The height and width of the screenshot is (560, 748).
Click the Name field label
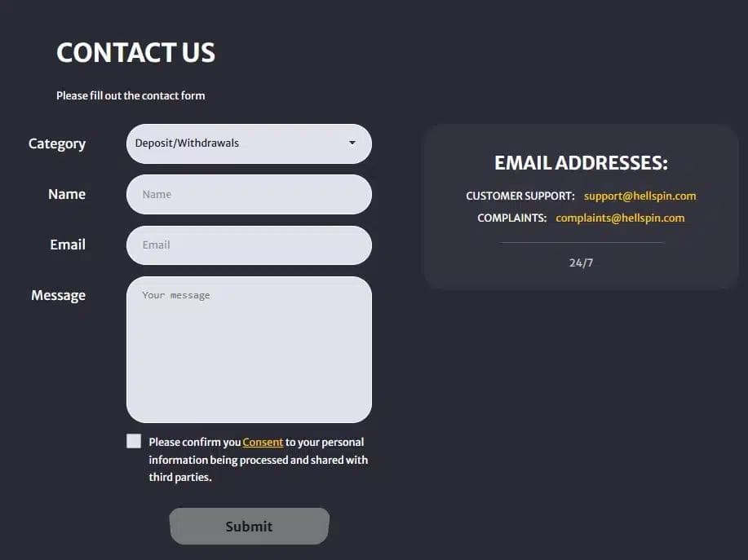click(x=67, y=194)
